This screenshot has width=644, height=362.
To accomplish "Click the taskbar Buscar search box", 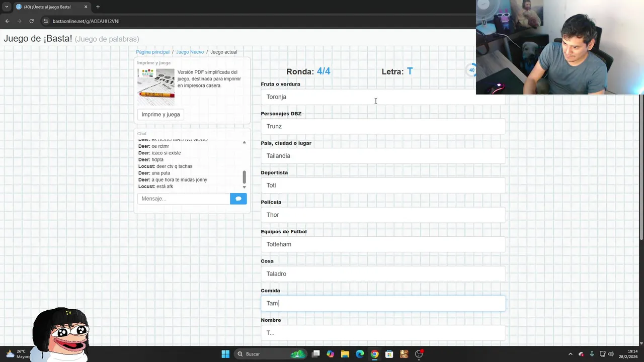I will click(x=271, y=354).
